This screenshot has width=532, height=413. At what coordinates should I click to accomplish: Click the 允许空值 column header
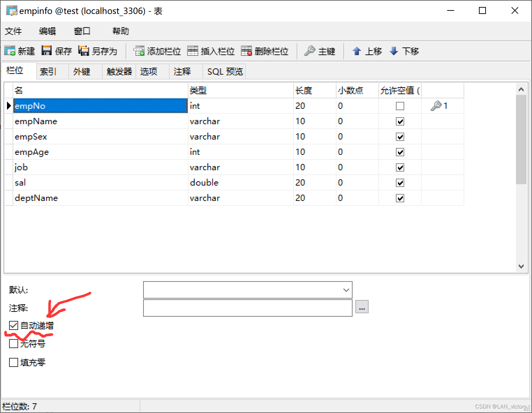pyautogui.click(x=400, y=90)
